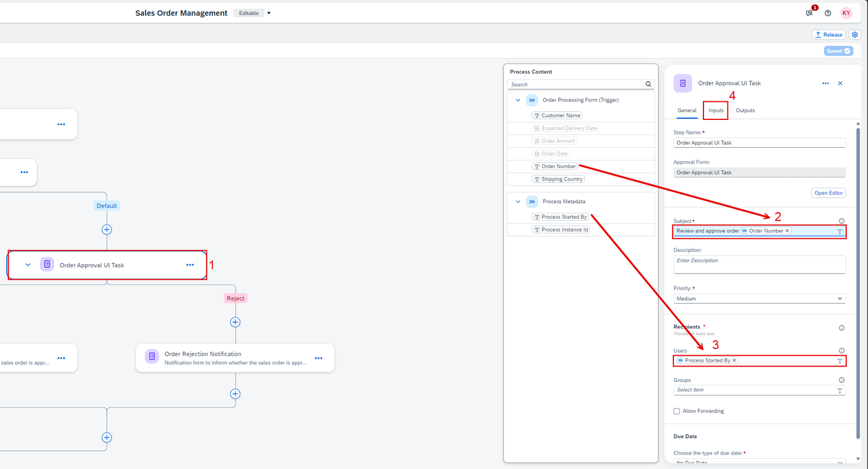Click the info icon next to Recipients
The width and height of the screenshot is (868, 469).
tap(841, 328)
